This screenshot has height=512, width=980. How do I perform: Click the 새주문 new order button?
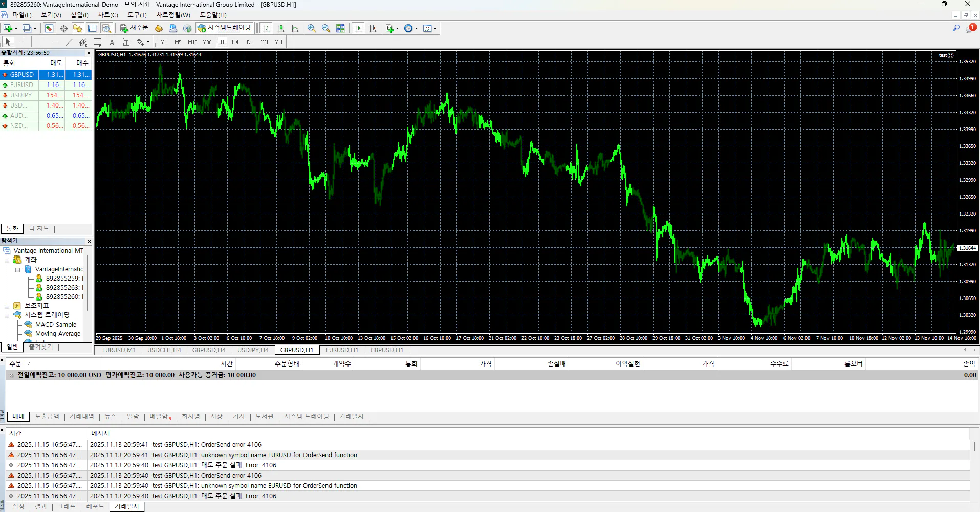tap(134, 28)
